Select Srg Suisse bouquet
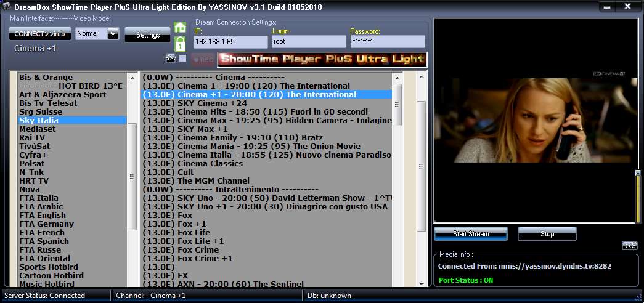This screenshot has width=644, height=303. (x=41, y=111)
